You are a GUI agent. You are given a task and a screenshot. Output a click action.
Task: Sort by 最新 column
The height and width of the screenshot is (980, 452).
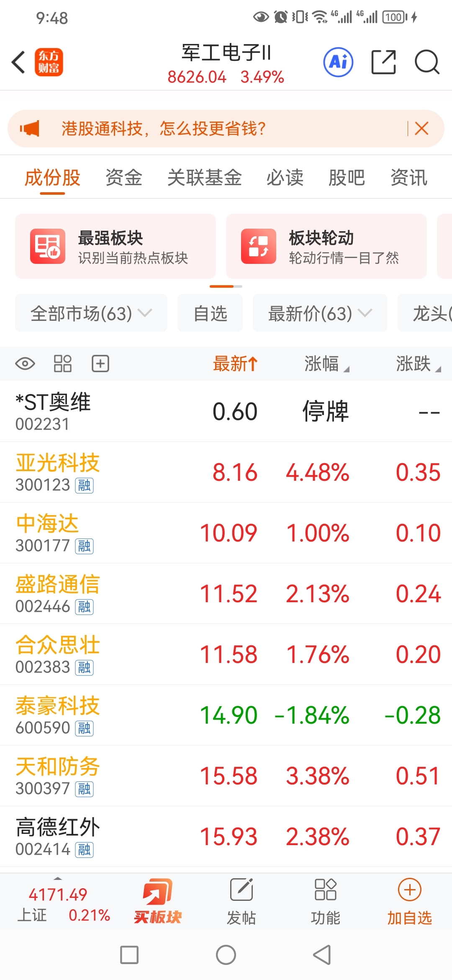(235, 364)
